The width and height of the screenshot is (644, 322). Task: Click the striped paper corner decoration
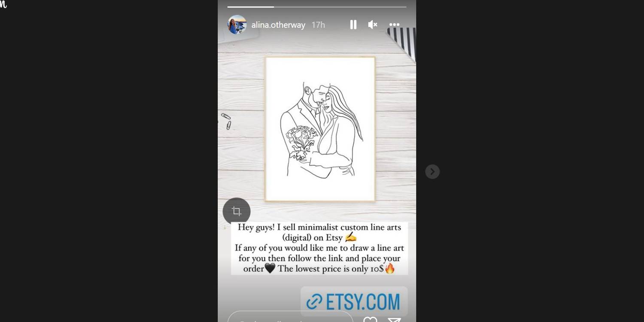click(x=402, y=42)
